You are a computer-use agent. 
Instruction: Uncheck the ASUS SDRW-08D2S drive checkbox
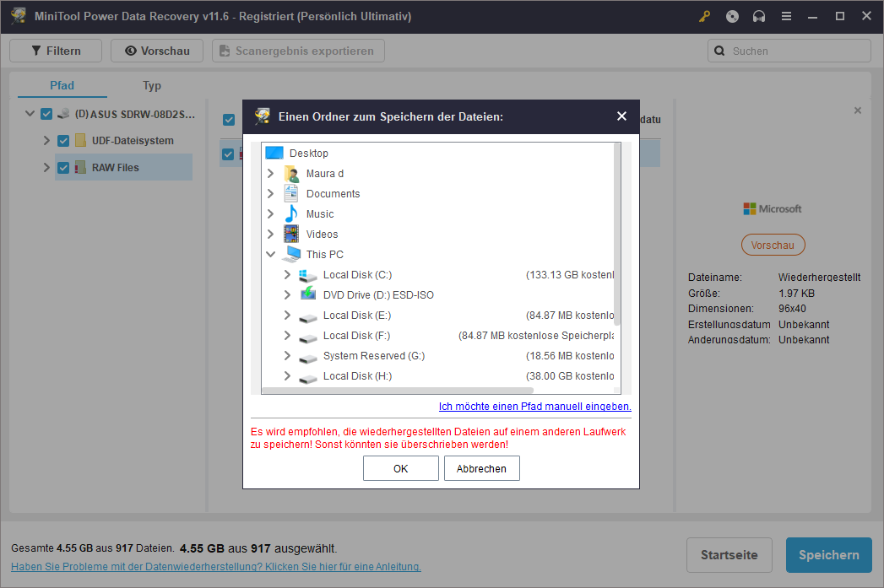(x=46, y=114)
